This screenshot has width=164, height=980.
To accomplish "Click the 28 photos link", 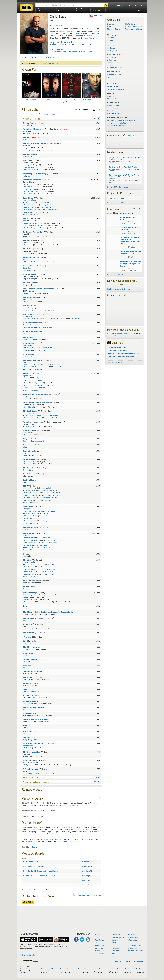I will (x=28, y=57).
